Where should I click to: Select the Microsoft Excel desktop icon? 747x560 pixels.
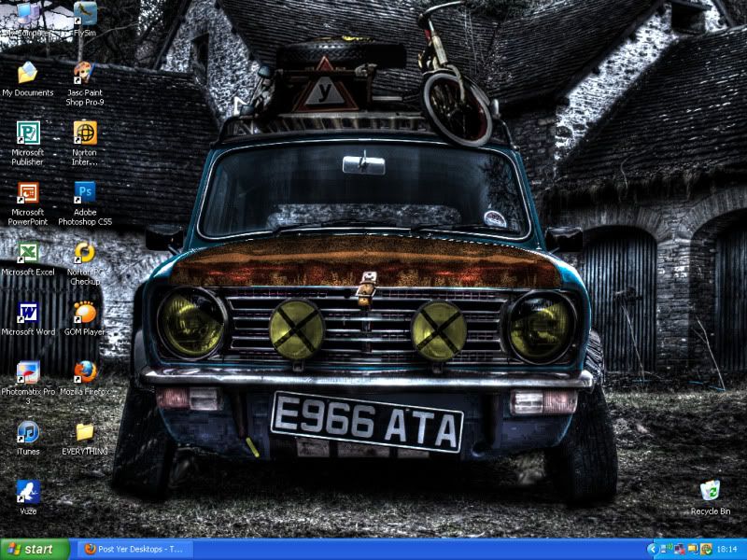(28, 254)
